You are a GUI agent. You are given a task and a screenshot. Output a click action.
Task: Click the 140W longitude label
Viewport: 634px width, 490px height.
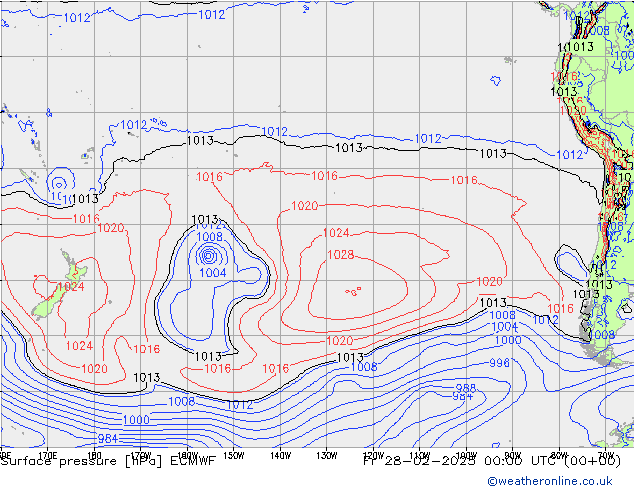coord(280,456)
